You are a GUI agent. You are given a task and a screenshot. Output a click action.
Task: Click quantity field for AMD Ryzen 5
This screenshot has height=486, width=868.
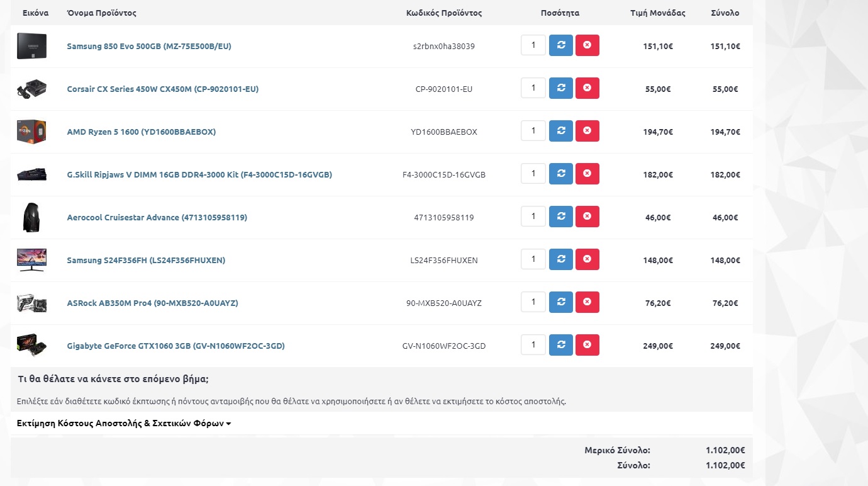click(x=533, y=131)
